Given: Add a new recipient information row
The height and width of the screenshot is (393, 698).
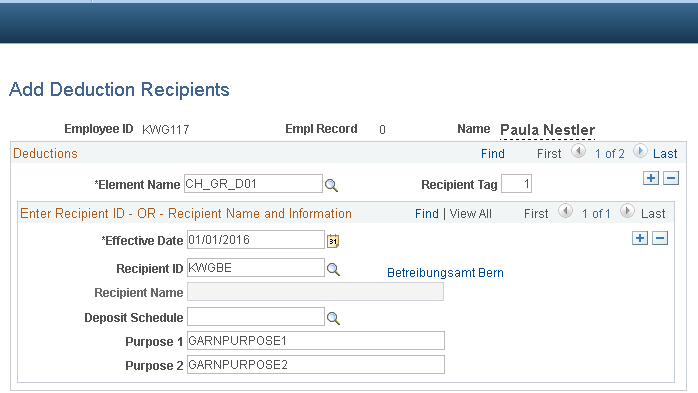Looking at the screenshot, I should (x=640, y=238).
